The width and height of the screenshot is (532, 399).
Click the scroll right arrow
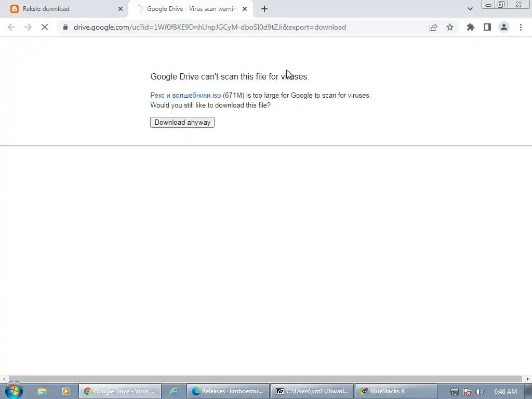(528, 379)
